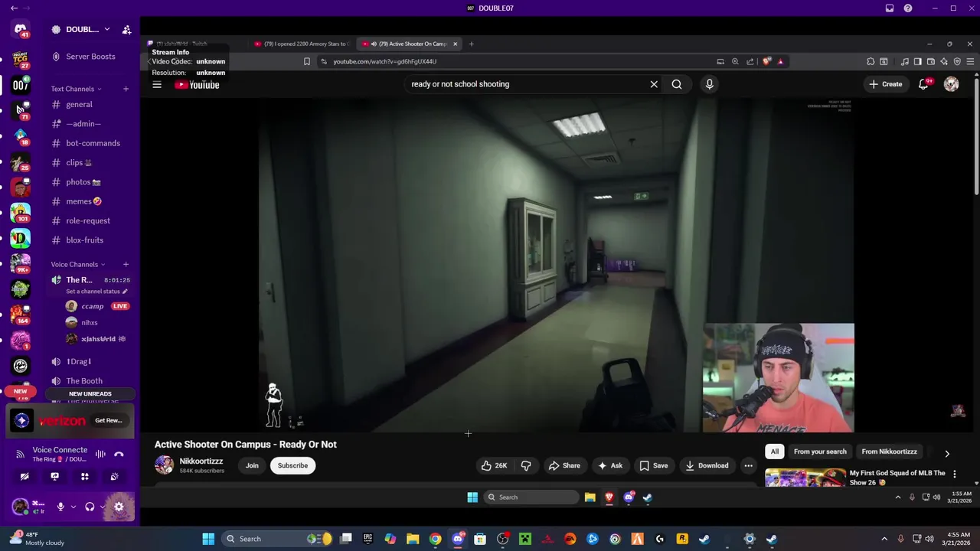The width and height of the screenshot is (980, 551).
Task: Collapse the Text Channels category
Action: (76, 89)
